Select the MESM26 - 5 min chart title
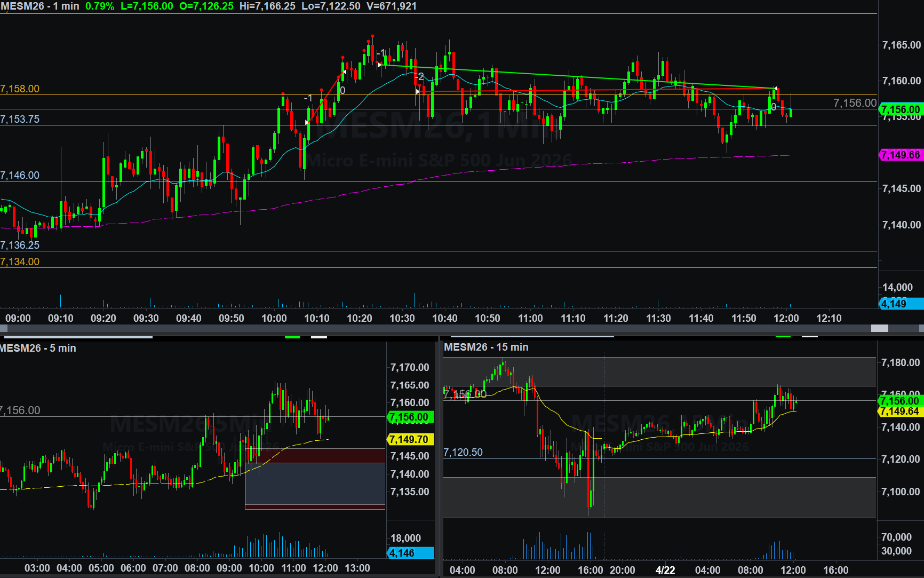 pos(38,348)
